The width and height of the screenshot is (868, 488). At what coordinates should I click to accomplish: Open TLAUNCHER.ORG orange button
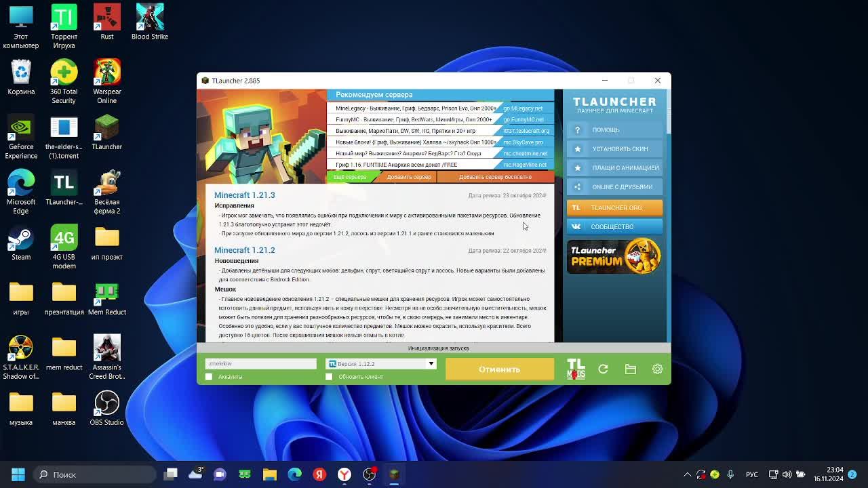coord(614,208)
